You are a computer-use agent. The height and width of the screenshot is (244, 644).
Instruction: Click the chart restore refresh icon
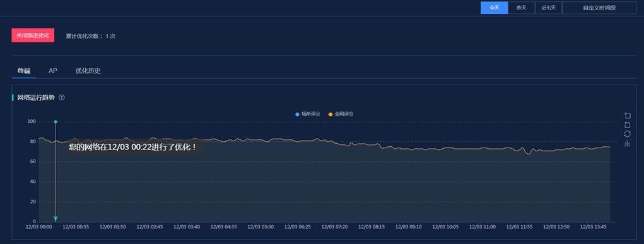pos(627,134)
